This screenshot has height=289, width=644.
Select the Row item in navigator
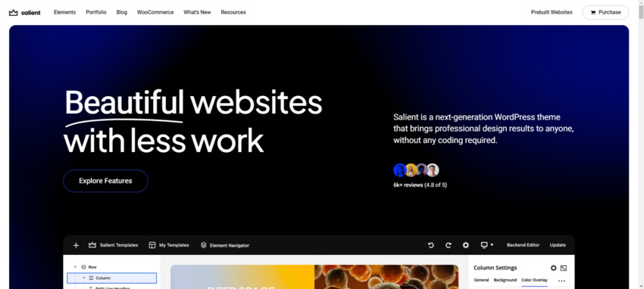click(89, 267)
